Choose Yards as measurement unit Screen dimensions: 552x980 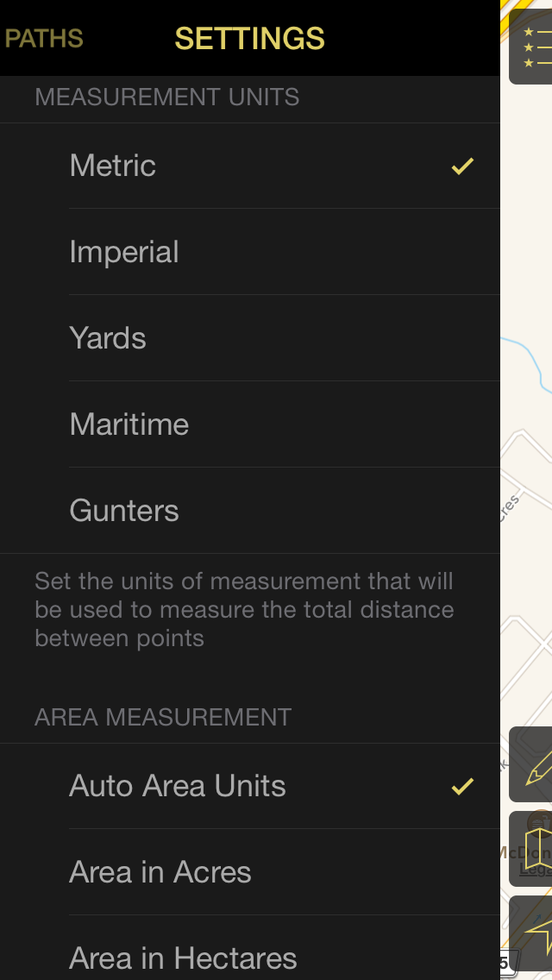coord(108,338)
